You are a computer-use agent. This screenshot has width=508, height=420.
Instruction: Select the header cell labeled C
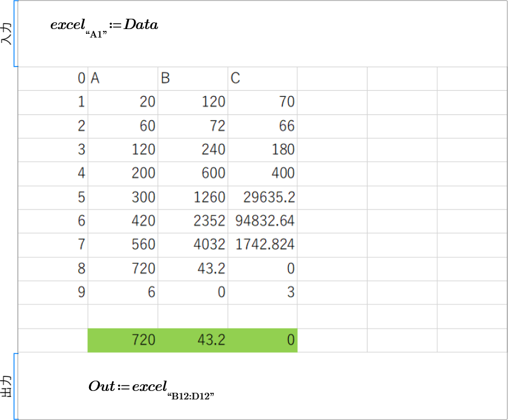(x=263, y=79)
